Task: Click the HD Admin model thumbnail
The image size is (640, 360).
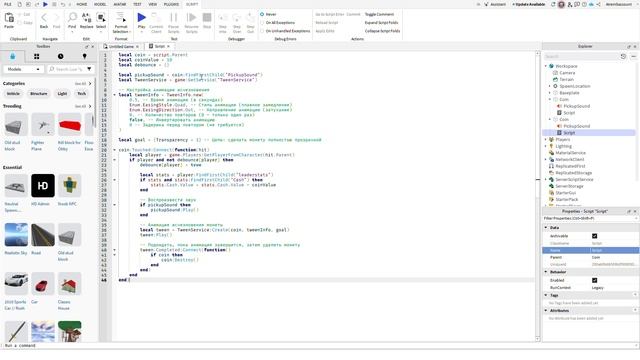Action: (x=43, y=186)
